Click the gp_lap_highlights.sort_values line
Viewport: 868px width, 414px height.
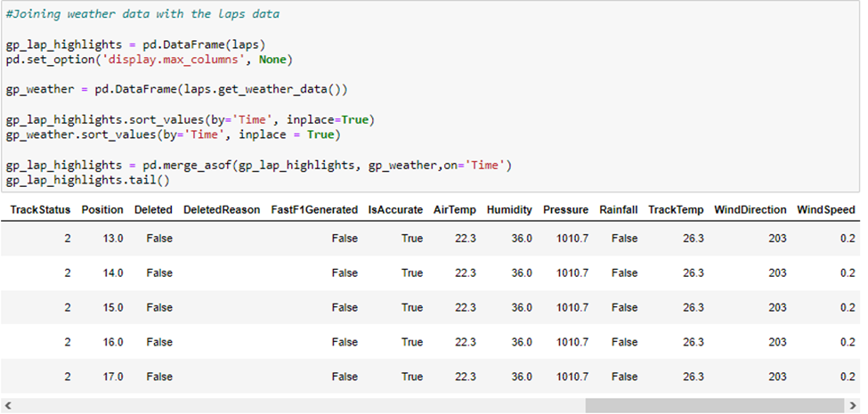(191, 119)
